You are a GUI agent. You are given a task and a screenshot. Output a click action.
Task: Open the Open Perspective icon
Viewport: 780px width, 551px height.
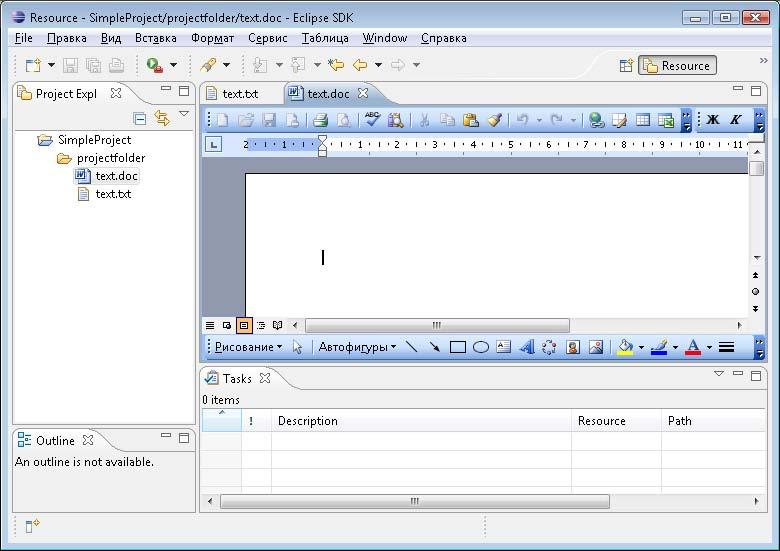(626, 65)
